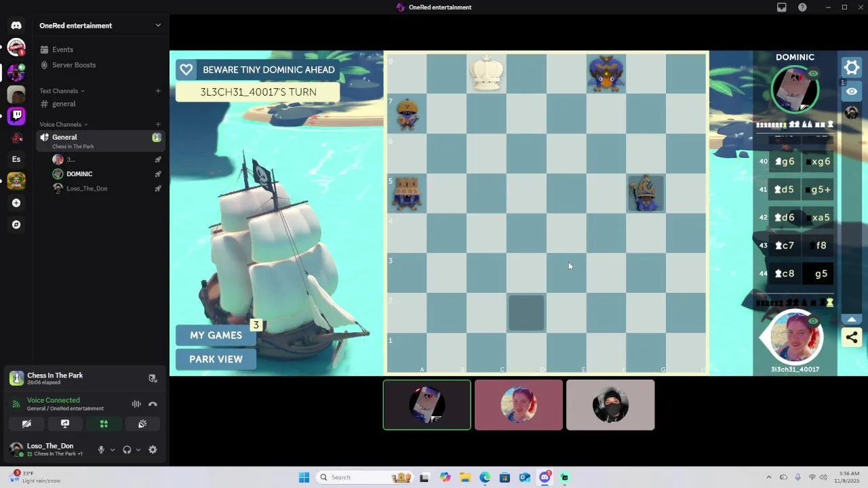Click PARK VIEW button
This screenshot has height=488, width=868.
(216, 359)
